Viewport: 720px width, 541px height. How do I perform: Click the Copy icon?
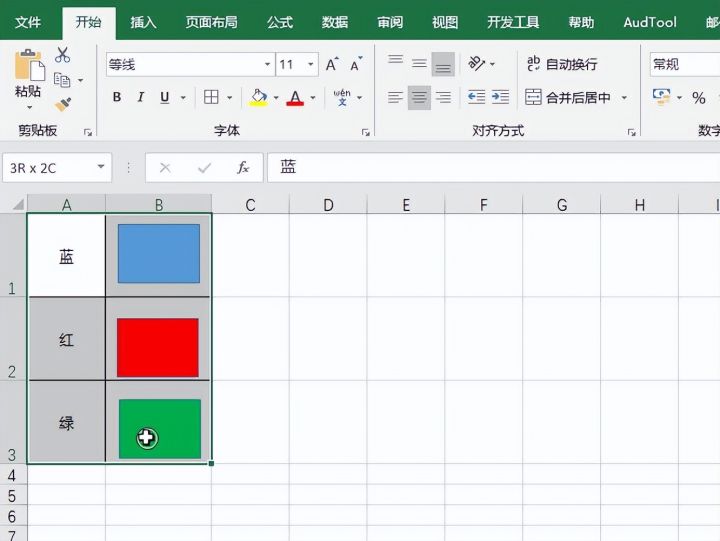pyautogui.click(x=62, y=80)
